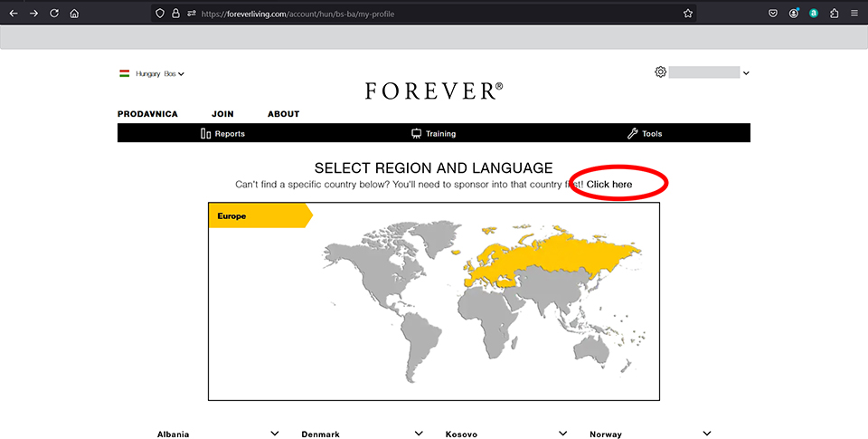868x439 pixels.
Task: Click the greyed-out account name field
Action: (704, 72)
